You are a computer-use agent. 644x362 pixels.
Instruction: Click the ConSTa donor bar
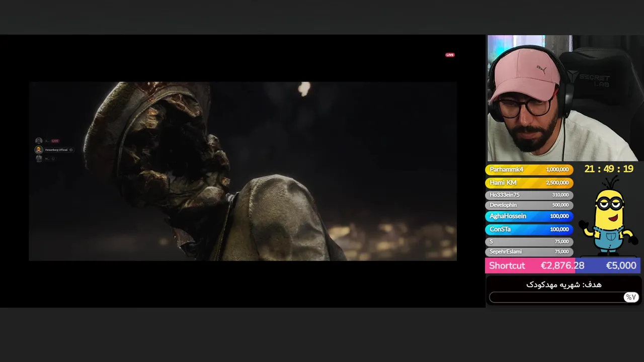pyautogui.click(x=529, y=229)
